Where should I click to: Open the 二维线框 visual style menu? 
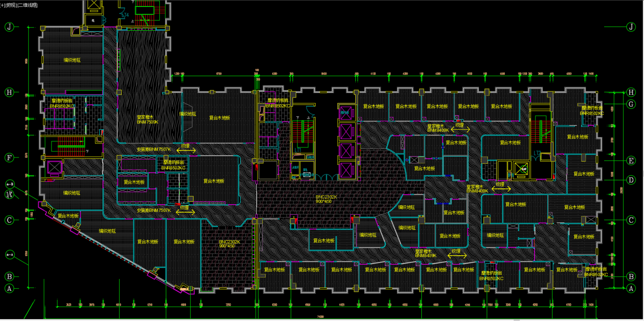pos(27,5)
